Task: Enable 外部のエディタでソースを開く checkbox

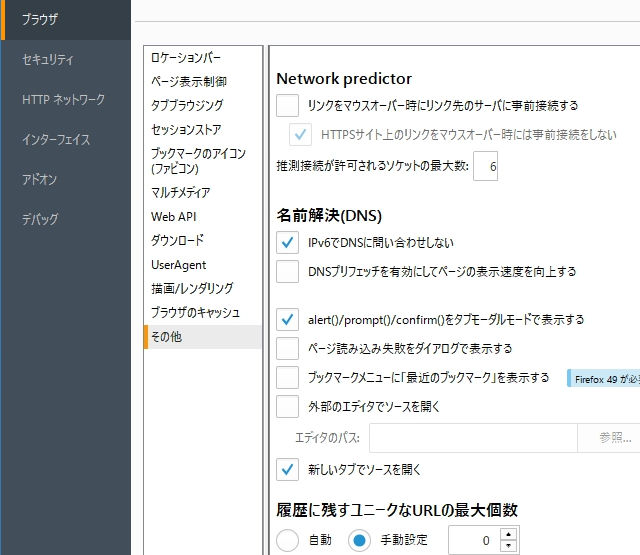Action: click(x=287, y=406)
